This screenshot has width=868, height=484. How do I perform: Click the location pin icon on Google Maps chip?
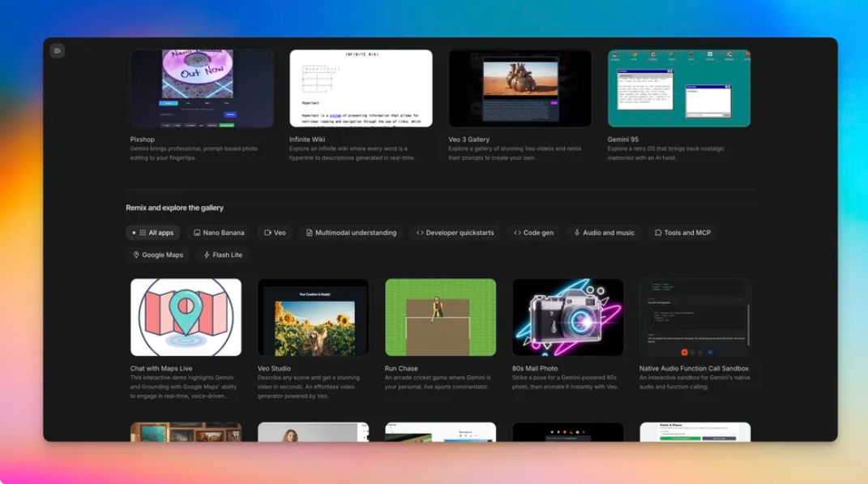[x=136, y=255]
